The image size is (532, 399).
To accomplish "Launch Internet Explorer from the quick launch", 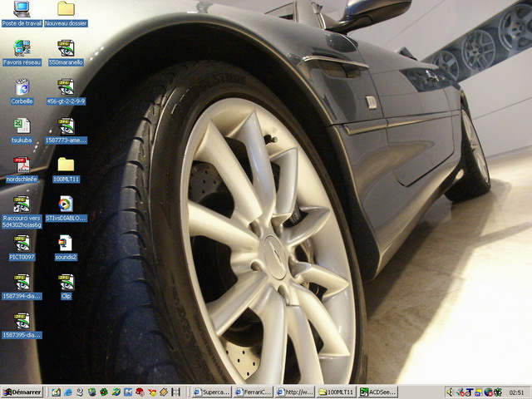I will tap(68, 392).
